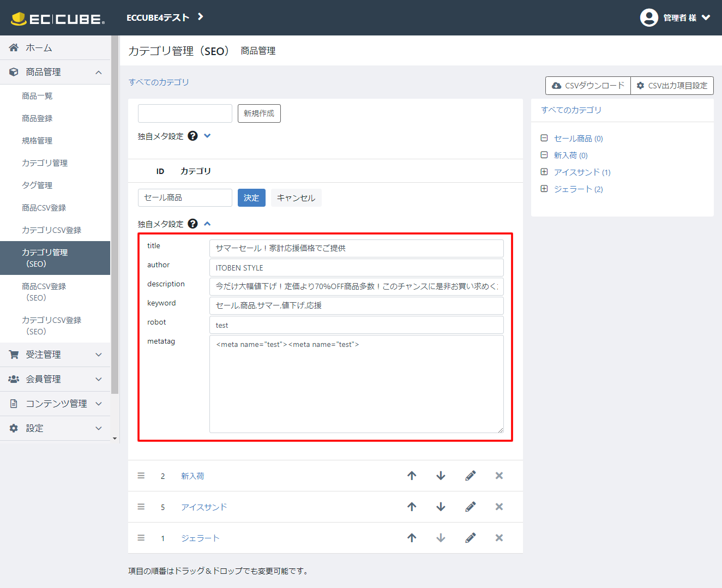The height and width of the screenshot is (588, 722).
Task: Edit the セール商品 category name field
Action: pos(185,197)
